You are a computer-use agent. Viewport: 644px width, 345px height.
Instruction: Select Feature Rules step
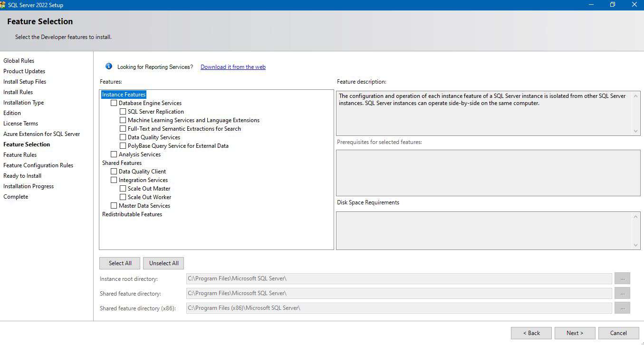(x=20, y=155)
